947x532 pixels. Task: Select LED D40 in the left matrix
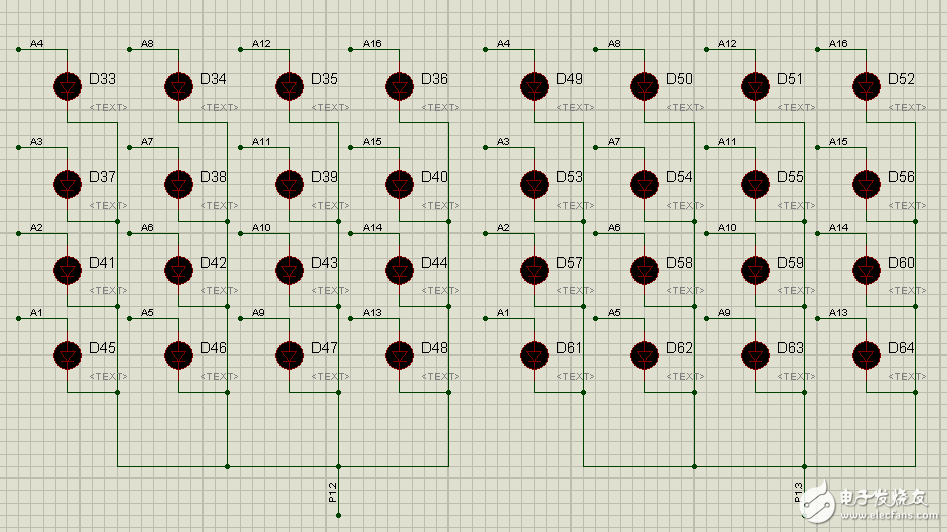pos(400,184)
